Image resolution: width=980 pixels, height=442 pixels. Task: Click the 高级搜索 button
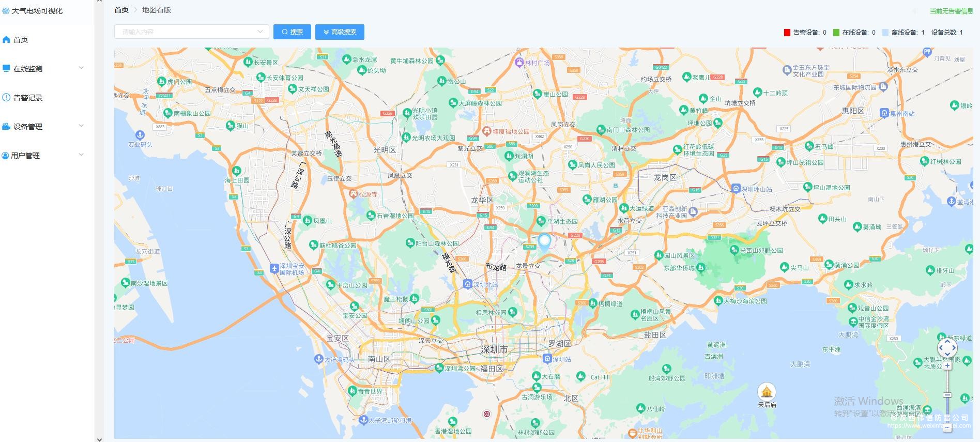click(x=340, y=32)
